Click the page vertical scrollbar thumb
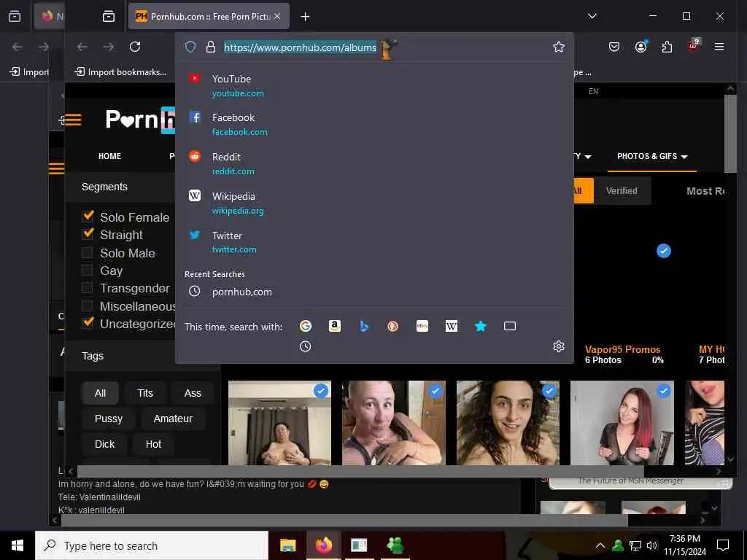 (x=730, y=133)
